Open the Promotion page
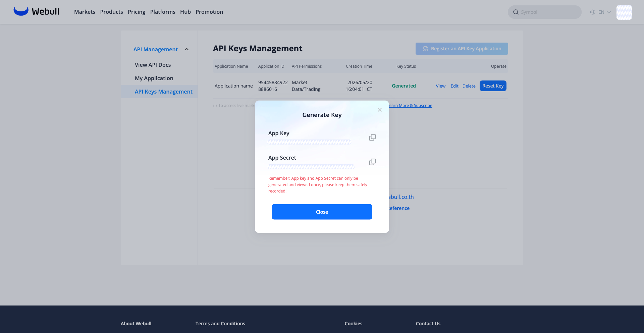The image size is (644, 333). coord(209,12)
